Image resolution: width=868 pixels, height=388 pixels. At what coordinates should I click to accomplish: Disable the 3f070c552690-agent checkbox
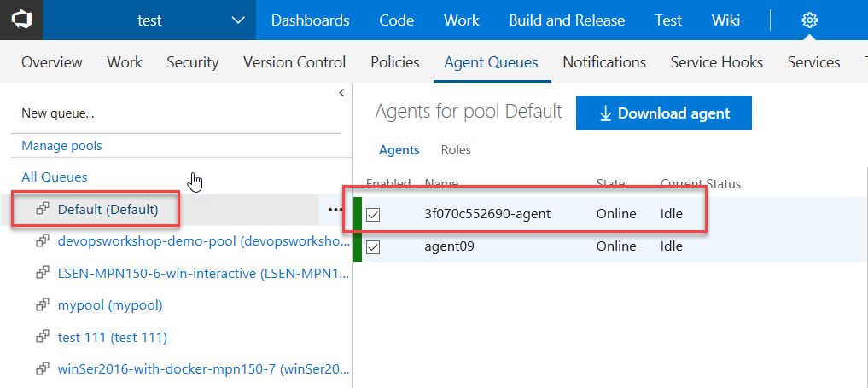(373, 214)
